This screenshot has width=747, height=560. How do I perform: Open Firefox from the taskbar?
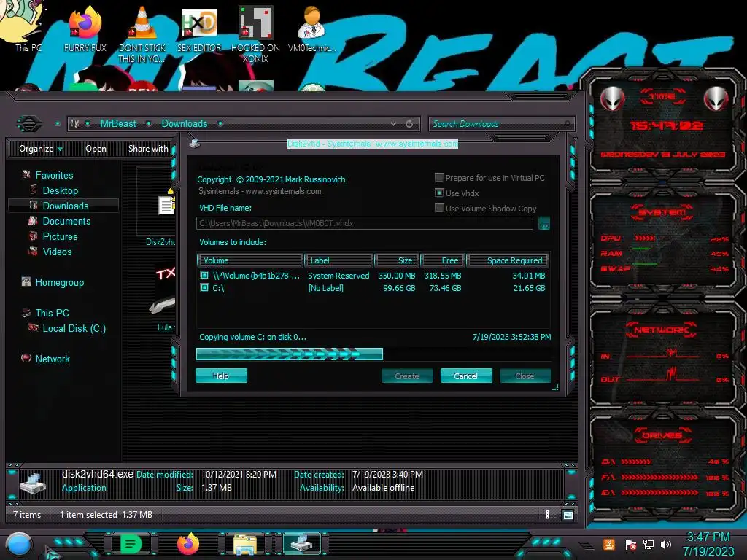click(187, 544)
